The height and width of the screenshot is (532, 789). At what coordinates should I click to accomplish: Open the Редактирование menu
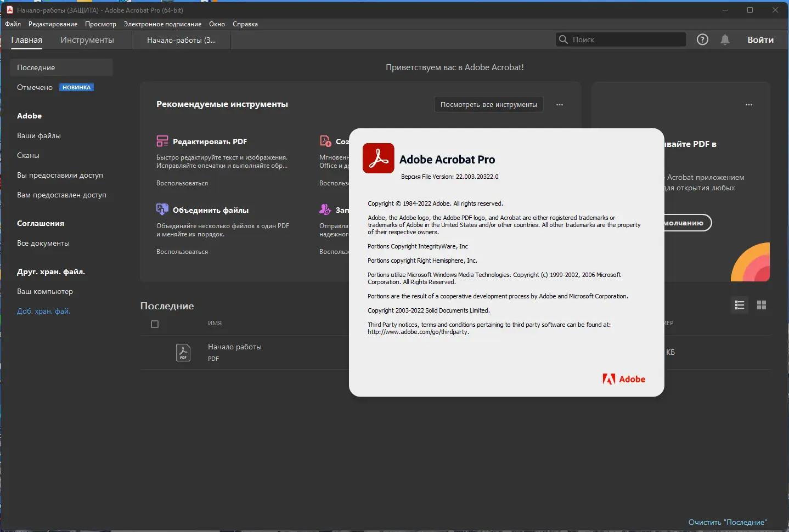53,24
